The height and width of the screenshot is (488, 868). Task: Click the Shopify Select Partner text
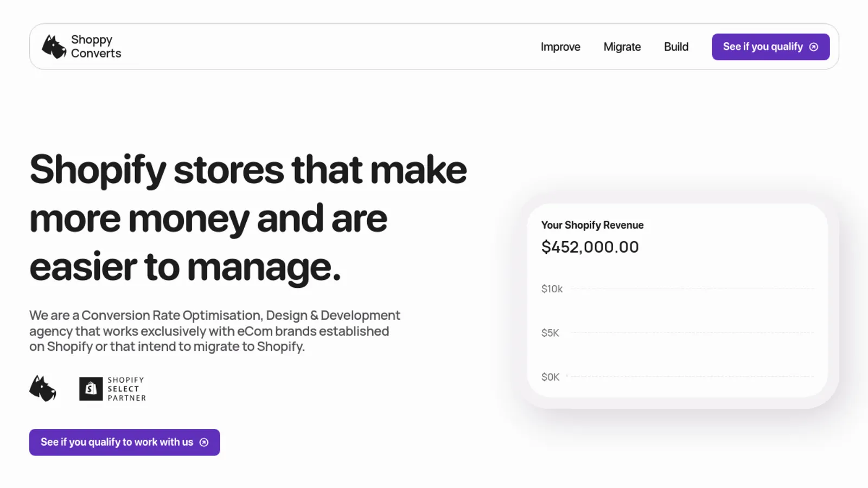pos(126,389)
